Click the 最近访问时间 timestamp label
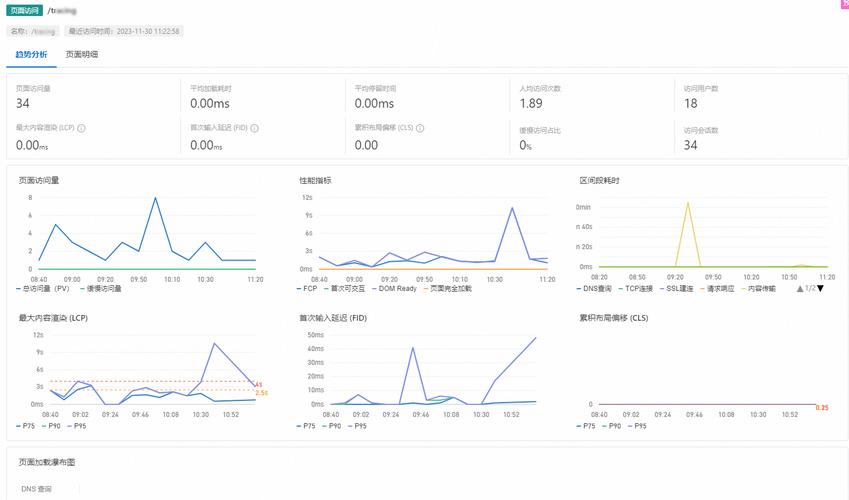849x500 pixels. pyautogui.click(x=123, y=31)
